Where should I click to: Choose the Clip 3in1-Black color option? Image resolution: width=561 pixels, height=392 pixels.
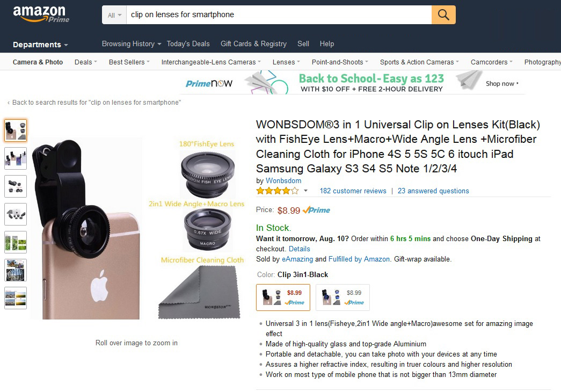[283, 297]
